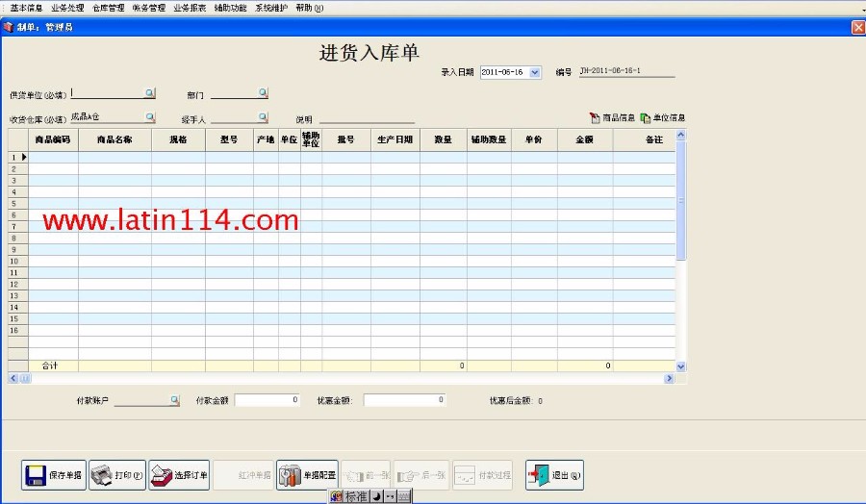Image resolution: width=866 pixels, height=504 pixels.
Task: Open the 系统维护 menu
Action: (271, 8)
